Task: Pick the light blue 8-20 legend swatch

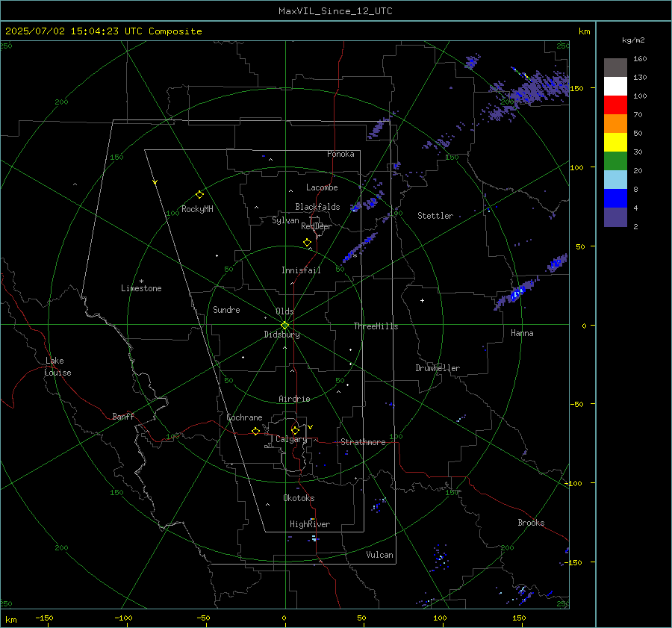Action: (x=615, y=180)
